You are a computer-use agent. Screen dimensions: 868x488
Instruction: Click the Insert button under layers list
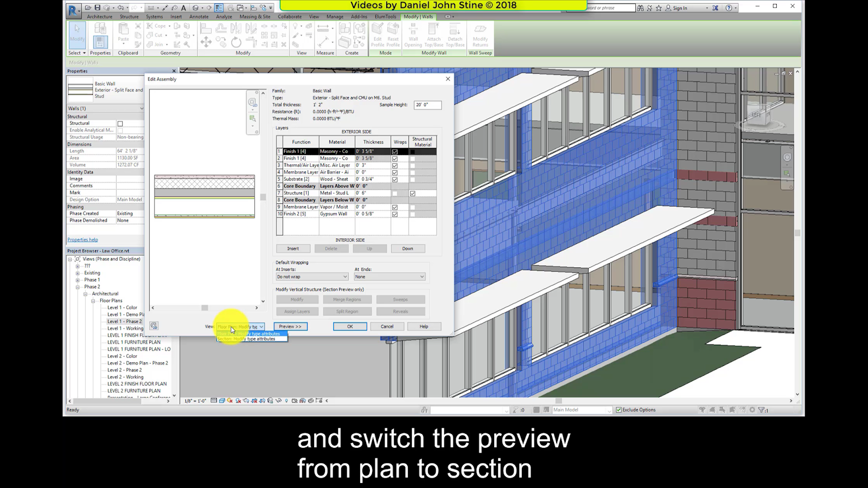coord(293,248)
